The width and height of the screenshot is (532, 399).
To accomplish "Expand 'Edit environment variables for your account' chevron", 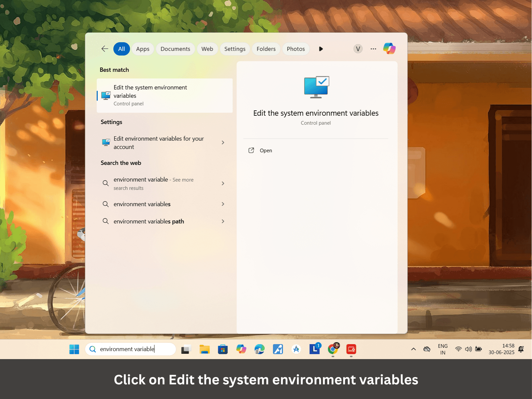I will (x=223, y=143).
